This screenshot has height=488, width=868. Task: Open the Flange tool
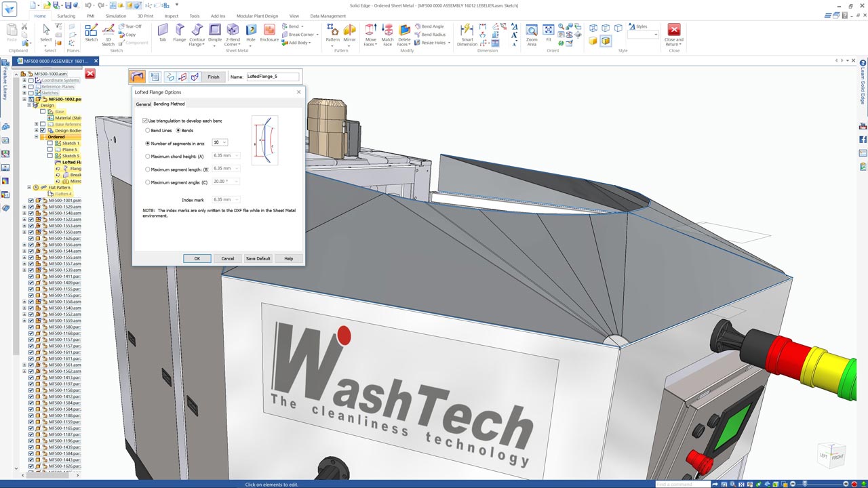(180, 30)
